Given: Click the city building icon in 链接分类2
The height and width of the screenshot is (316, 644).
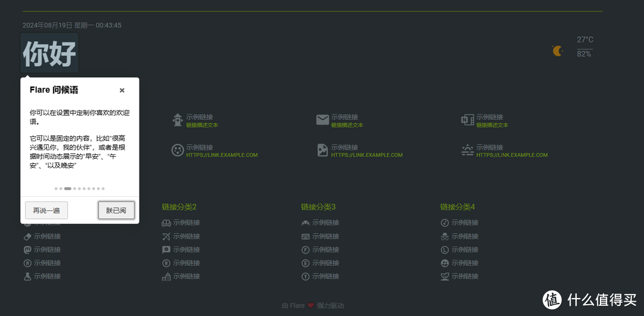Looking at the screenshot, I should pyautogui.click(x=166, y=277).
